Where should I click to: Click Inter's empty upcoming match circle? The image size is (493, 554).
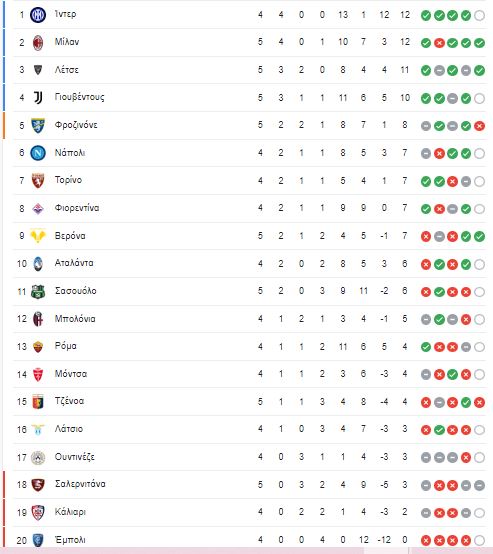coord(479,16)
